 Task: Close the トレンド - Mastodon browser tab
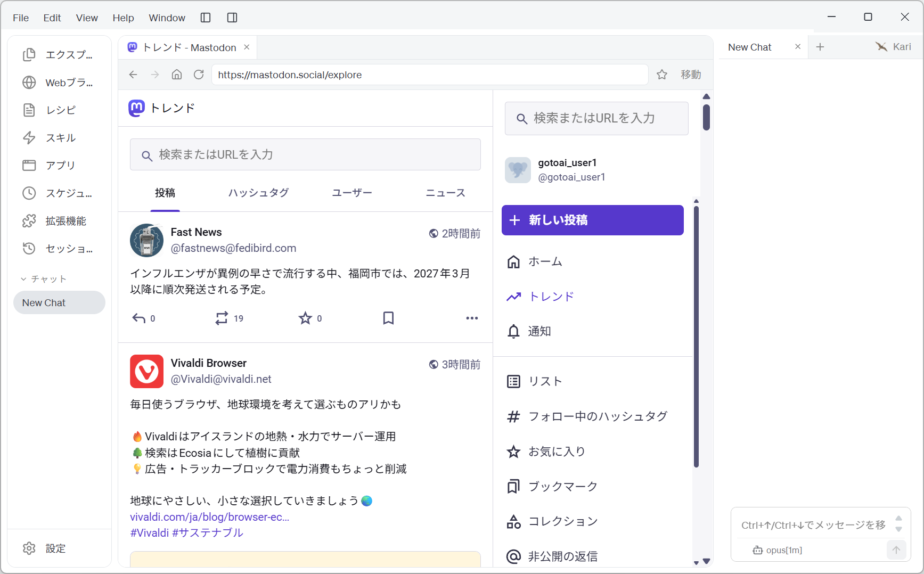point(247,47)
